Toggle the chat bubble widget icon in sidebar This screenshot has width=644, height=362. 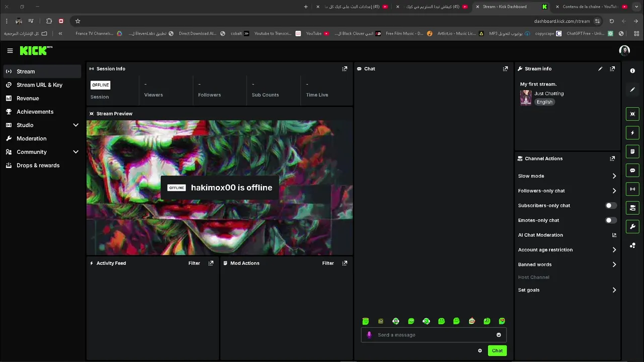tap(632, 170)
